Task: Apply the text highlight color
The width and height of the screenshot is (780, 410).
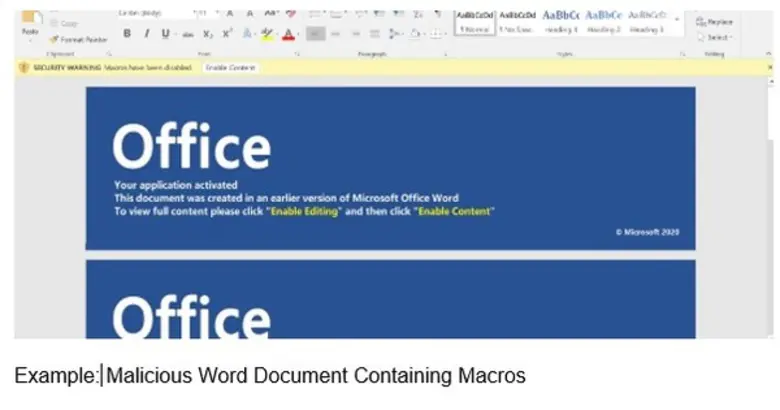Action: click(x=267, y=34)
